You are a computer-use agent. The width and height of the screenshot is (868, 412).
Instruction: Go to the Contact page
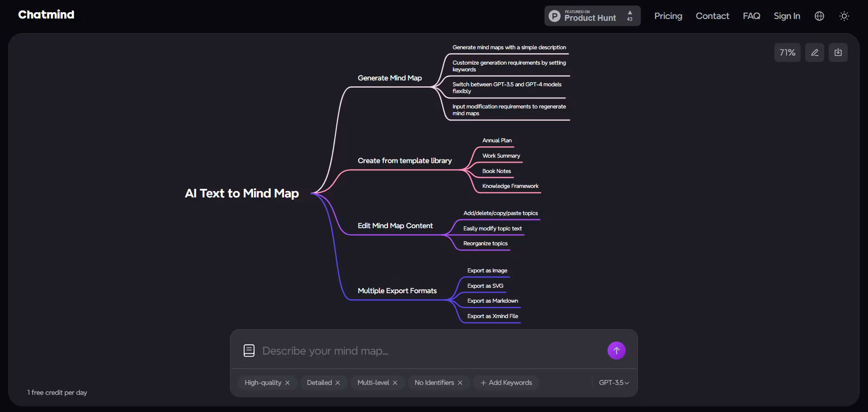pyautogui.click(x=712, y=16)
